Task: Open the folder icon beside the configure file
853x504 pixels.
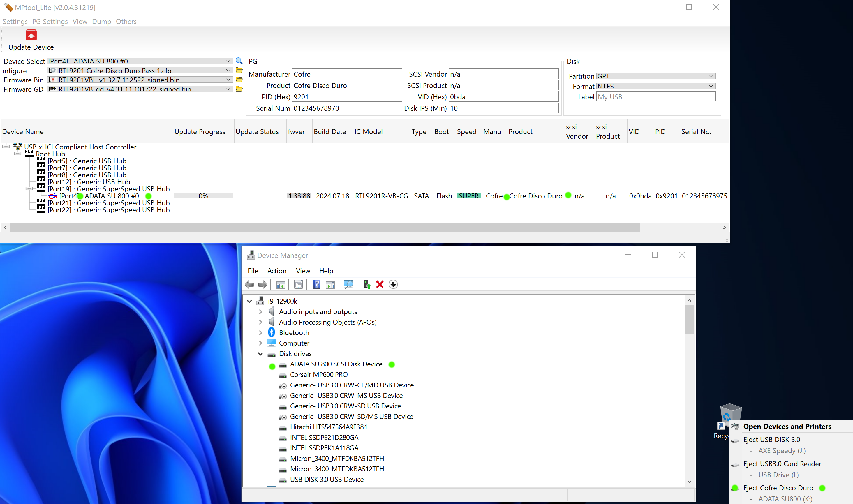Action: pyautogui.click(x=239, y=70)
